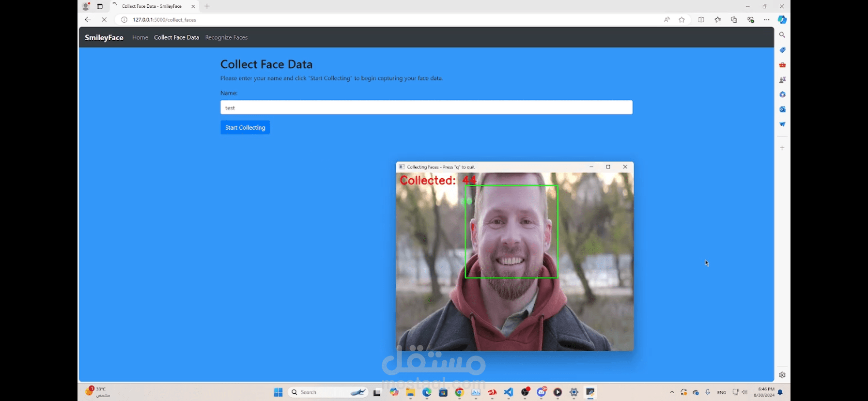Open Visual Studio Code from the taskbar
Viewport: 868px width, 401px height.
pyautogui.click(x=509, y=392)
